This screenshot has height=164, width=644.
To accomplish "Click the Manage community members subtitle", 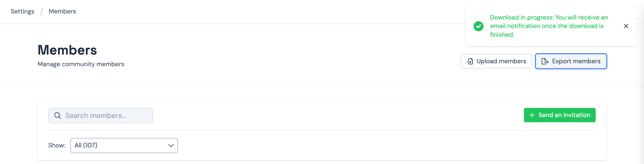I will 81,64.
